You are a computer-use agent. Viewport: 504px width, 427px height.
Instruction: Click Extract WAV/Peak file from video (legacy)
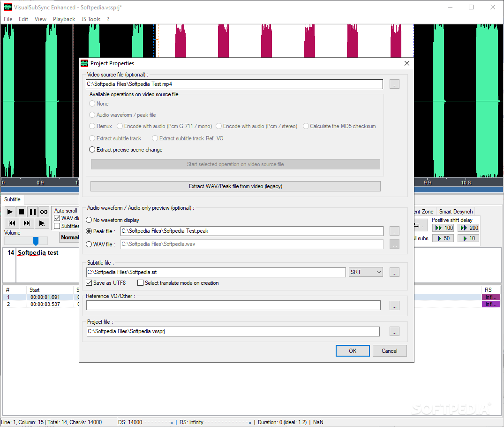[x=235, y=186]
